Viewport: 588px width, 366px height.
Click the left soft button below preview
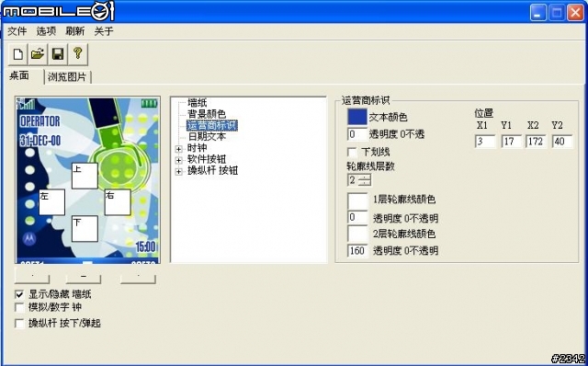32,276
